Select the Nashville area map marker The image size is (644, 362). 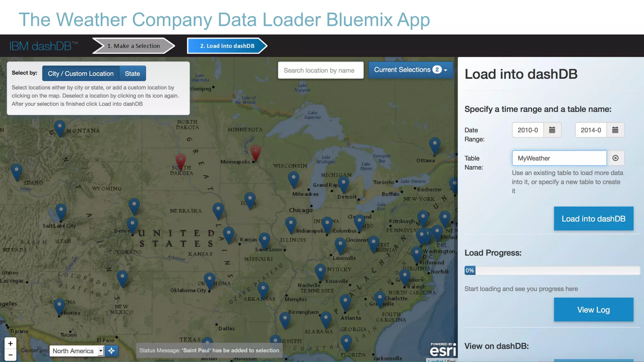coord(320,272)
